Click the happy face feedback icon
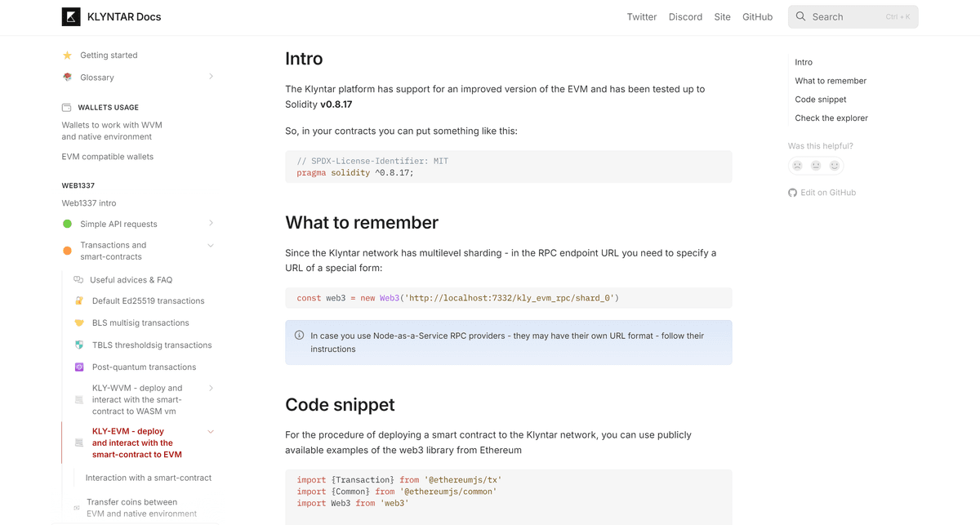Image resolution: width=980 pixels, height=525 pixels. 835,166
